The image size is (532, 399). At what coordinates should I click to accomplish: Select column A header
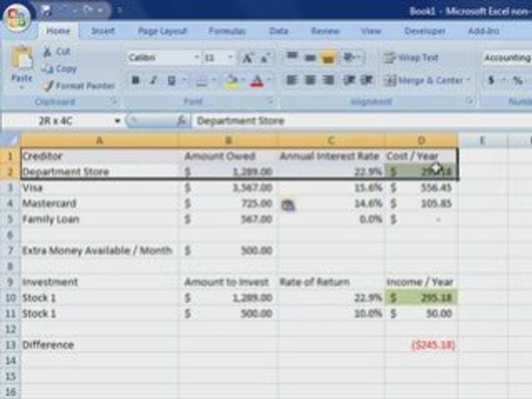(x=99, y=140)
